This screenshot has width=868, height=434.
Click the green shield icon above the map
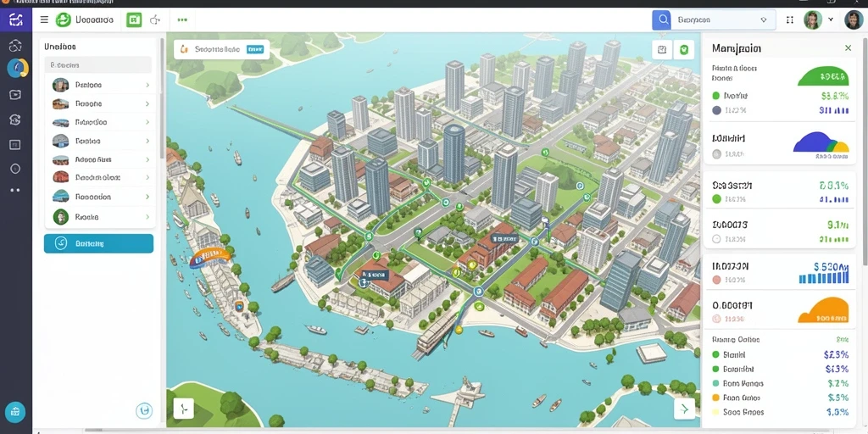click(x=685, y=50)
